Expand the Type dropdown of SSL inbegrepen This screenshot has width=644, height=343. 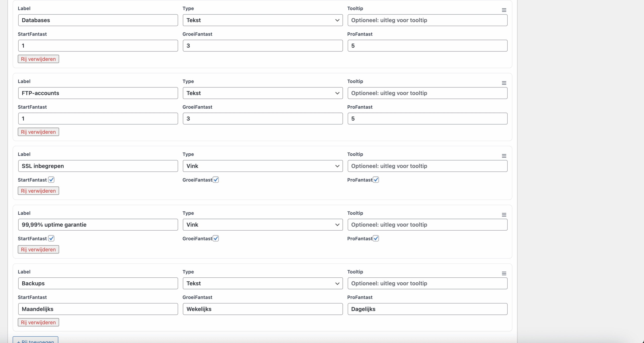point(263,166)
